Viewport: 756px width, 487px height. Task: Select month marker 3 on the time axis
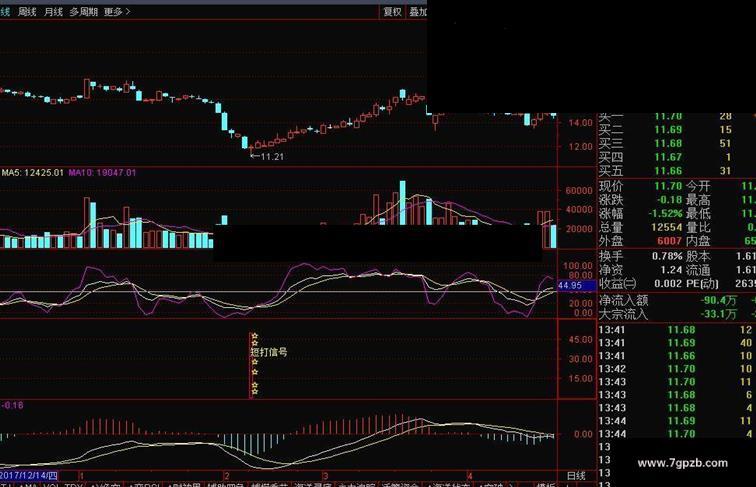coord(325,476)
